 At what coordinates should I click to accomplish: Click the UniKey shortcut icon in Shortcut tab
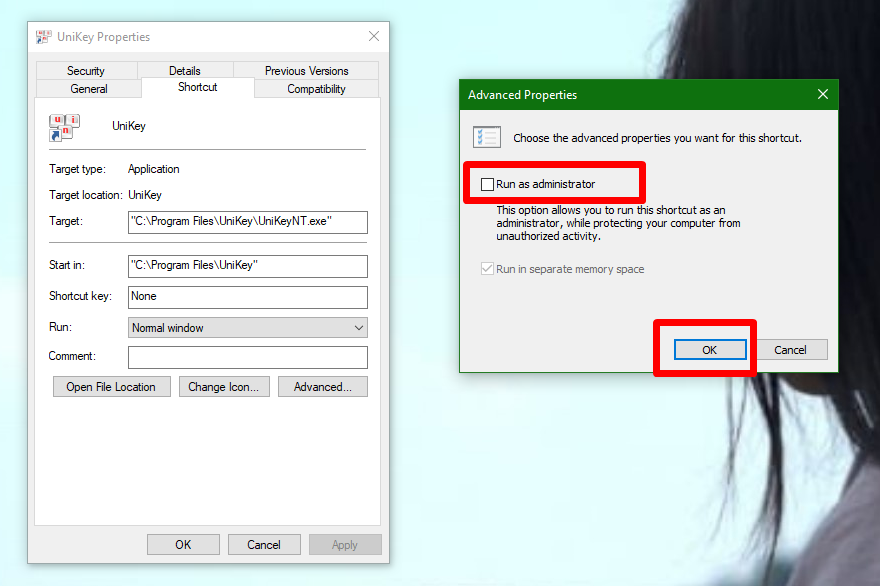point(64,127)
